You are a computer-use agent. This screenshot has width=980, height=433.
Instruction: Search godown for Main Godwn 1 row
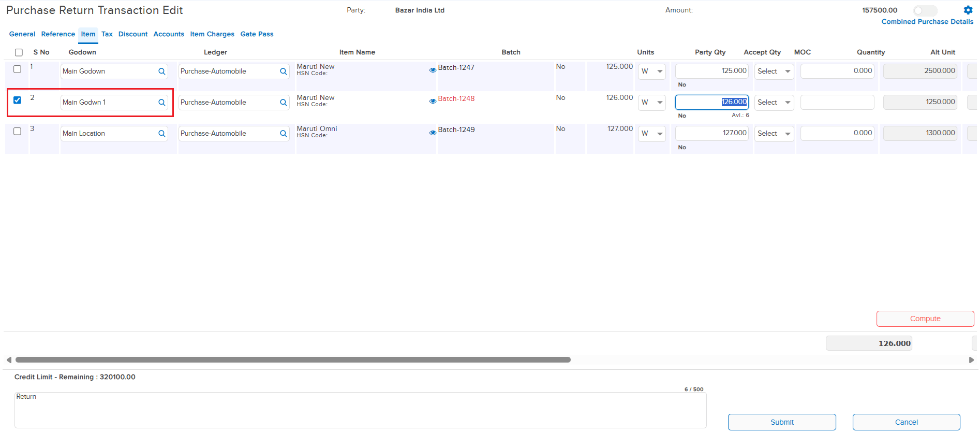click(162, 103)
